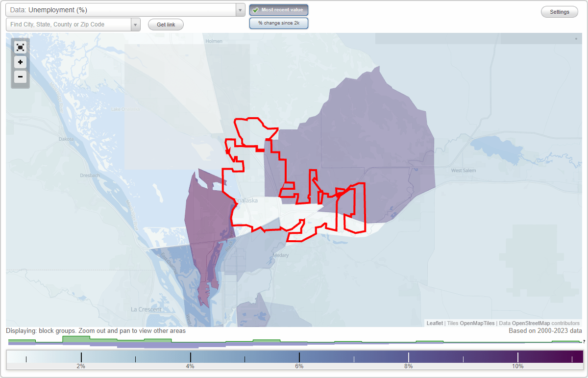Click the Dakota map label
The image size is (588, 378).
click(x=66, y=139)
